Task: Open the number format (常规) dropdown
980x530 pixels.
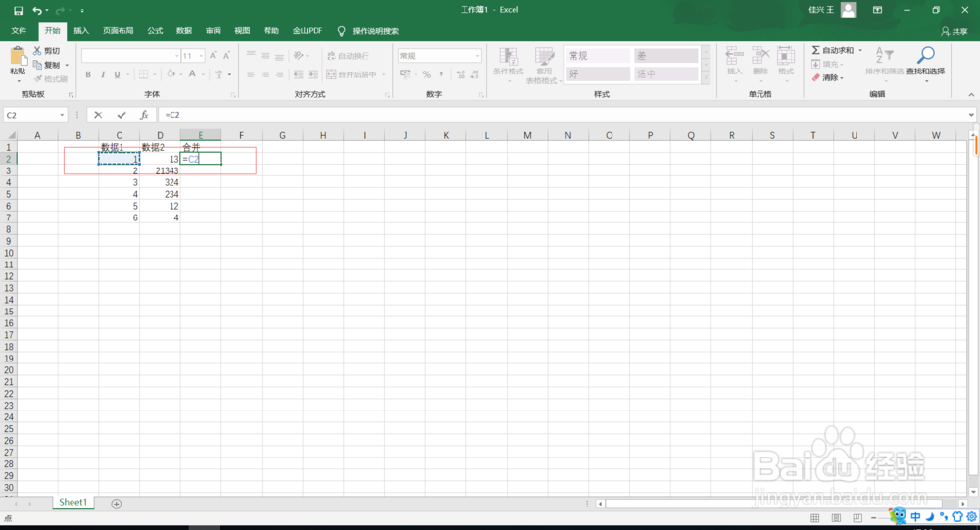Action: 478,56
